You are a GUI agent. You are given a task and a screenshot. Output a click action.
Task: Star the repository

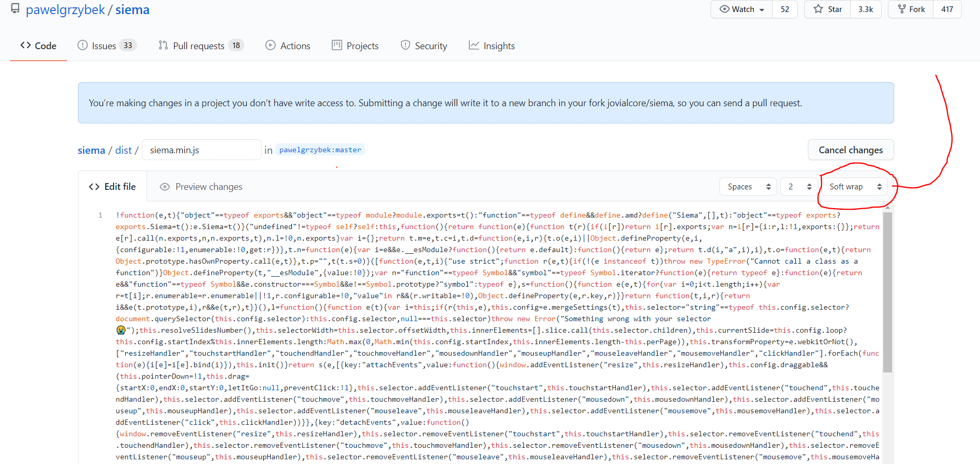(828, 9)
